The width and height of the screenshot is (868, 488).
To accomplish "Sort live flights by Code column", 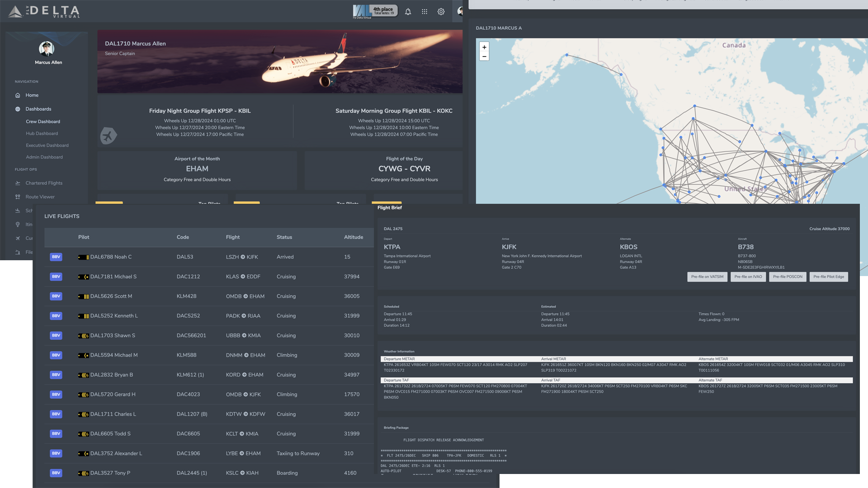I will tap(183, 237).
